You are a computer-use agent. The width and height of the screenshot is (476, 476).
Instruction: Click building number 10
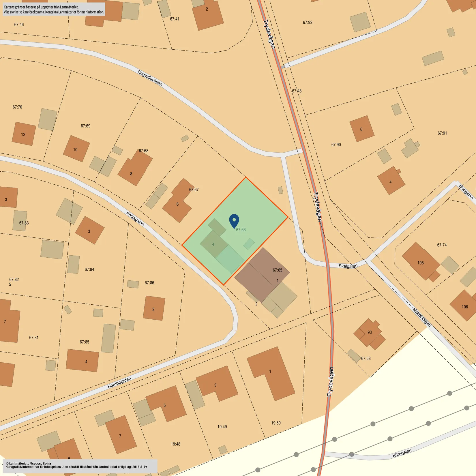75,149
